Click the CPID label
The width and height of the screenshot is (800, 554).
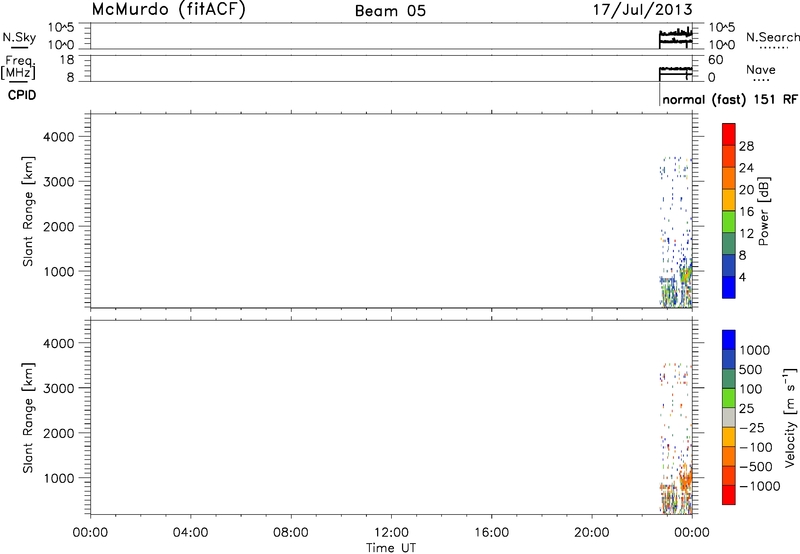coord(22,95)
